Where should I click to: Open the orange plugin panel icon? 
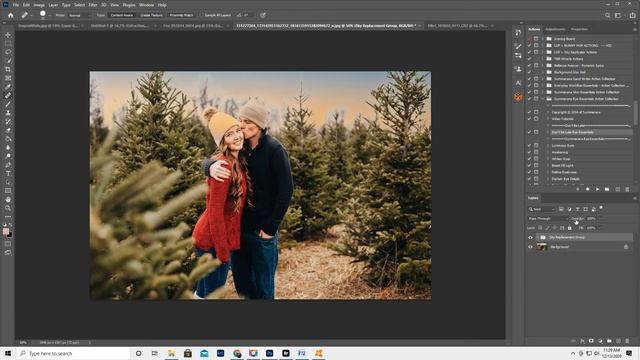518,97
